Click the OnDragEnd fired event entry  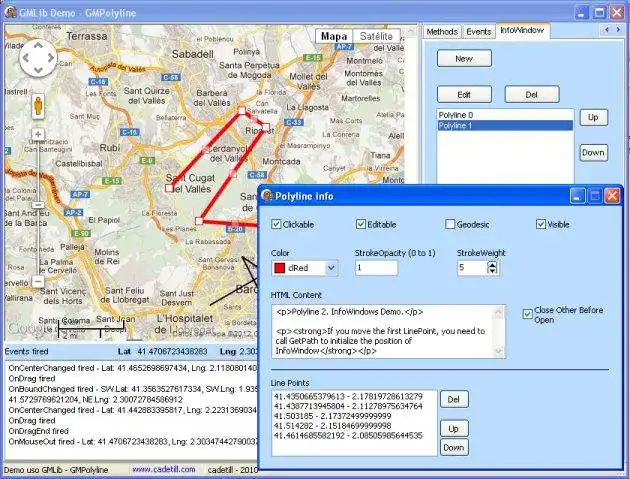point(39,431)
